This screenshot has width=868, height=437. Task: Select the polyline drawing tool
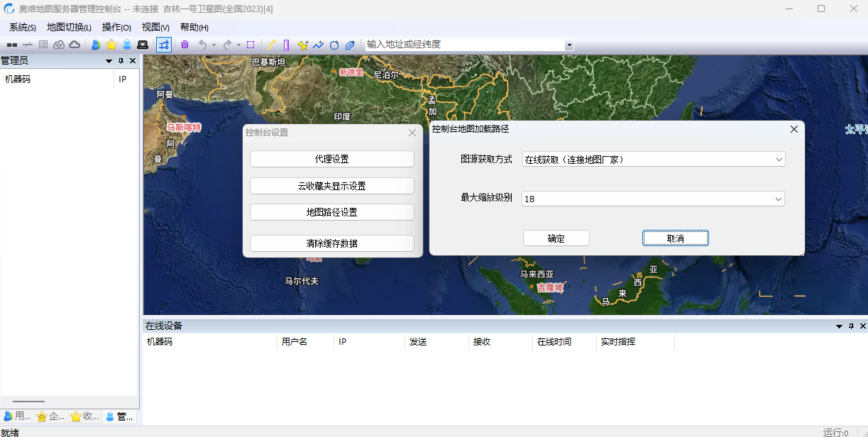[x=318, y=45]
